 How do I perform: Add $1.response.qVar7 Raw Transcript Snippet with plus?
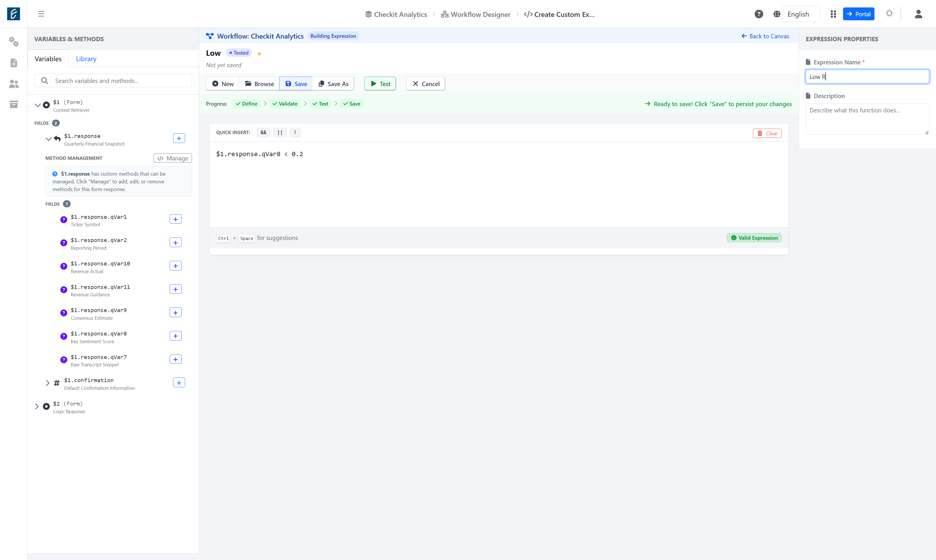[176, 360]
